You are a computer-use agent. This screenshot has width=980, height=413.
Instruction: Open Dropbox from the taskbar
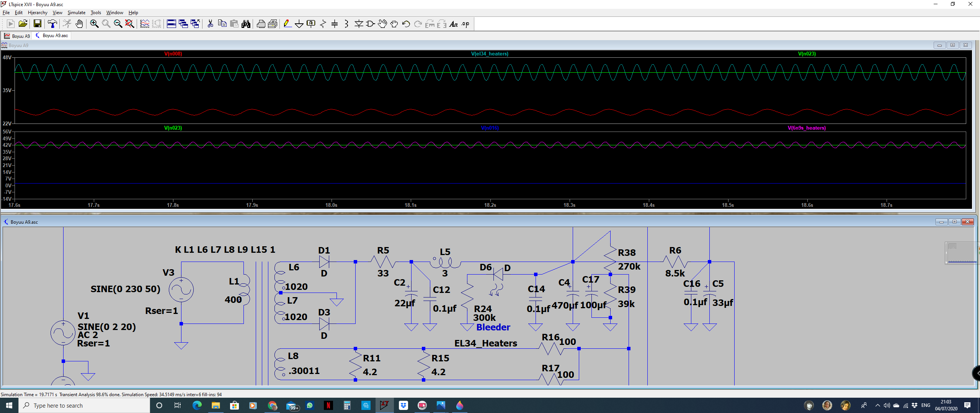[x=403, y=405]
